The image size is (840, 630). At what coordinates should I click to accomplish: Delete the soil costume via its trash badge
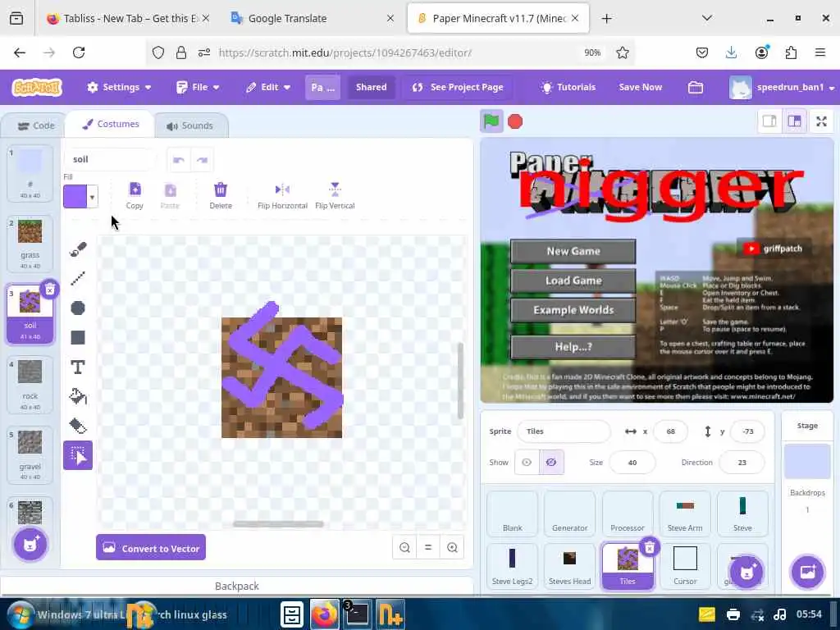coord(49,290)
